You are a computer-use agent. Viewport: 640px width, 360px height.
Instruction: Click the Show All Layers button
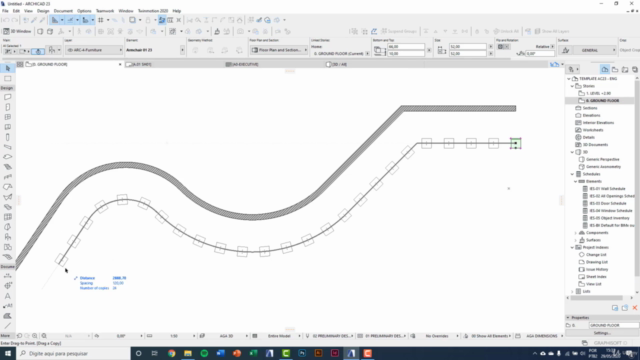pyautogui.click(x=552, y=31)
